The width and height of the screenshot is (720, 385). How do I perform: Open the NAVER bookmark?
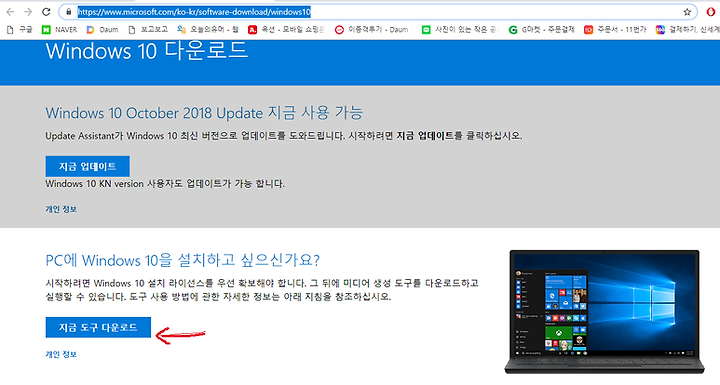click(59, 29)
